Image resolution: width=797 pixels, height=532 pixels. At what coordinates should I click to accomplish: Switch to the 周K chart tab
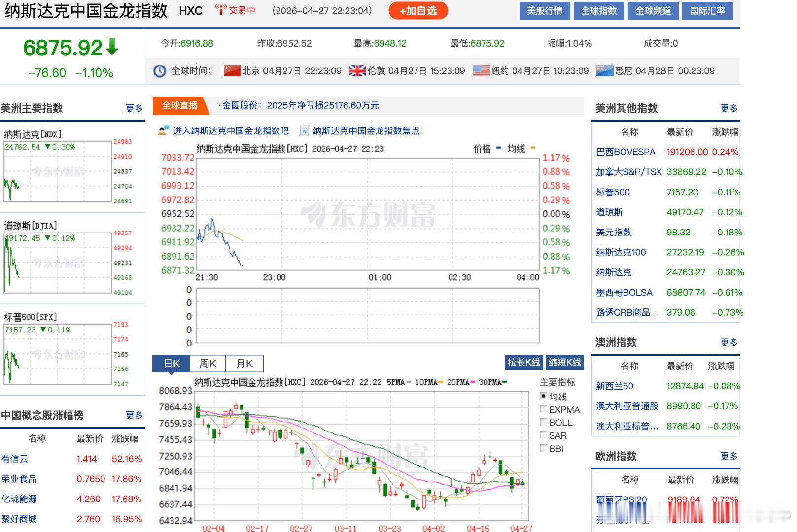[208, 364]
